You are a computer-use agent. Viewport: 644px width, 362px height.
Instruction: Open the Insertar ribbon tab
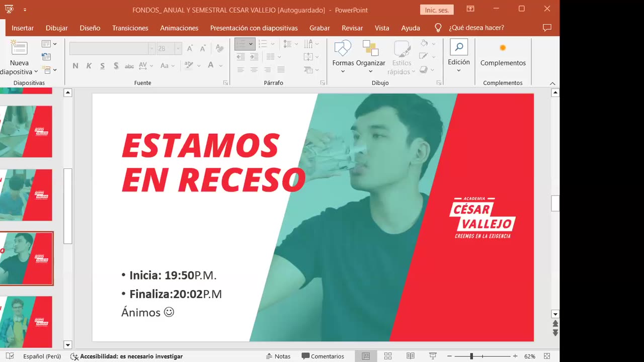[x=23, y=28]
